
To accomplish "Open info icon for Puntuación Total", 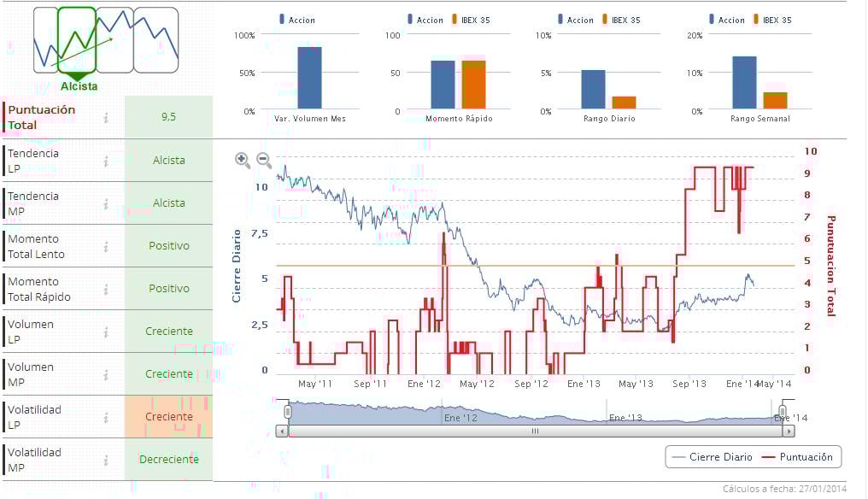I will [x=106, y=117].
